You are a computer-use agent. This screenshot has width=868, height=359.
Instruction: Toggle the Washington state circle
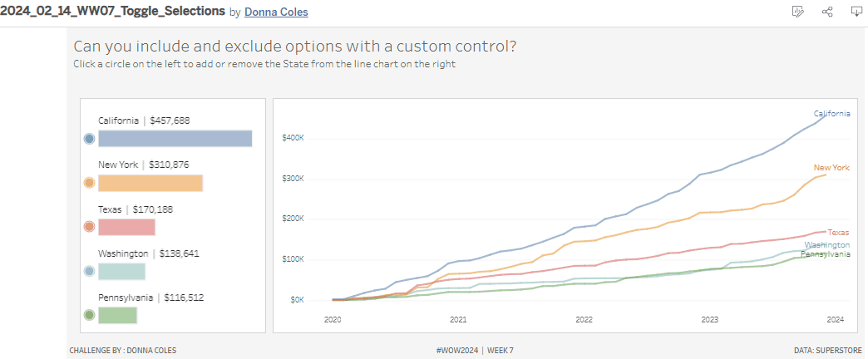point(89,271)
